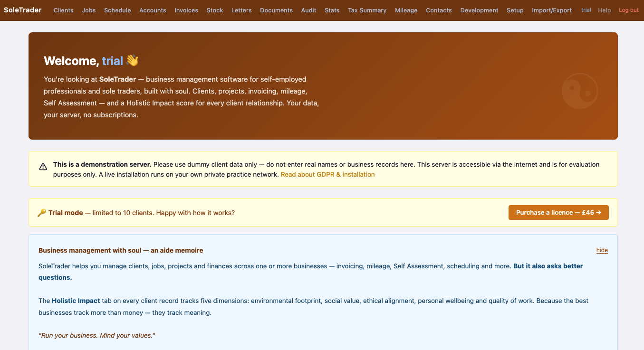The image size is (644, 350).
Task: Navigate to Accounts
Action: (153, 10)
